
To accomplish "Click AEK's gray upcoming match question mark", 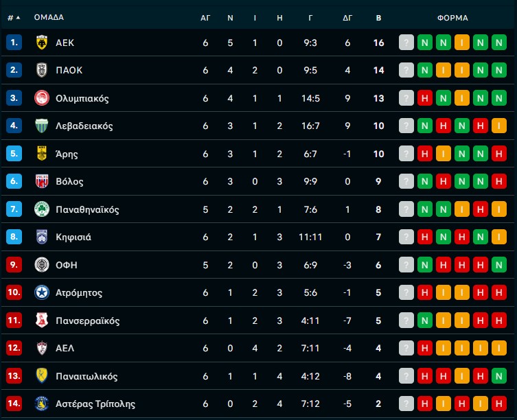I will (406, 43).
